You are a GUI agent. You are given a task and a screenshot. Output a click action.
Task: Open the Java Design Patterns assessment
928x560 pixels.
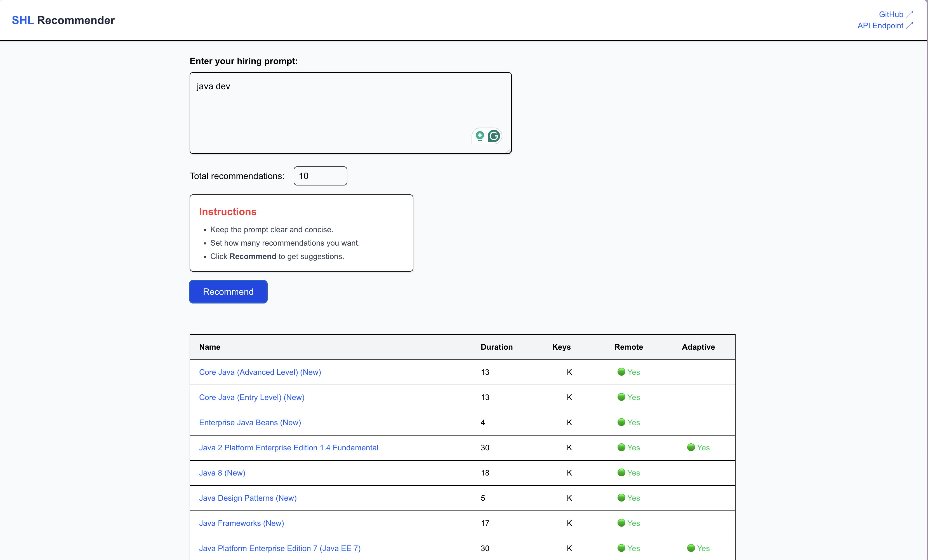[x=248, y=498]
